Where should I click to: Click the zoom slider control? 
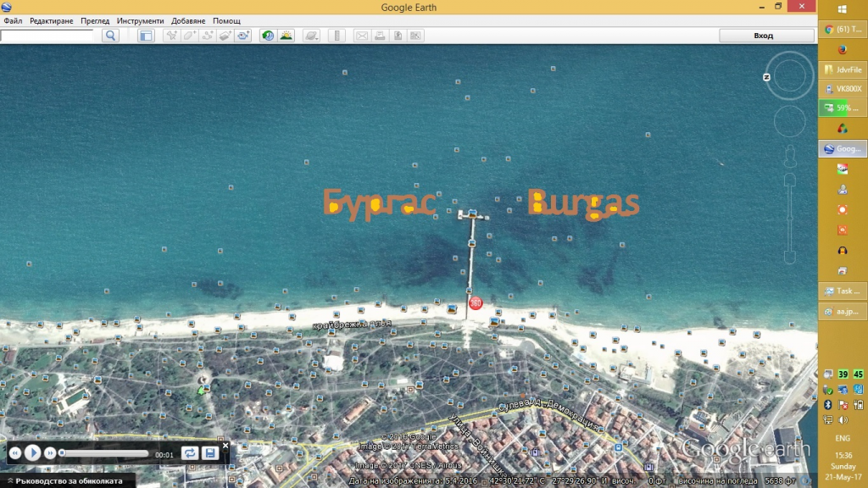tap(790, 219)
